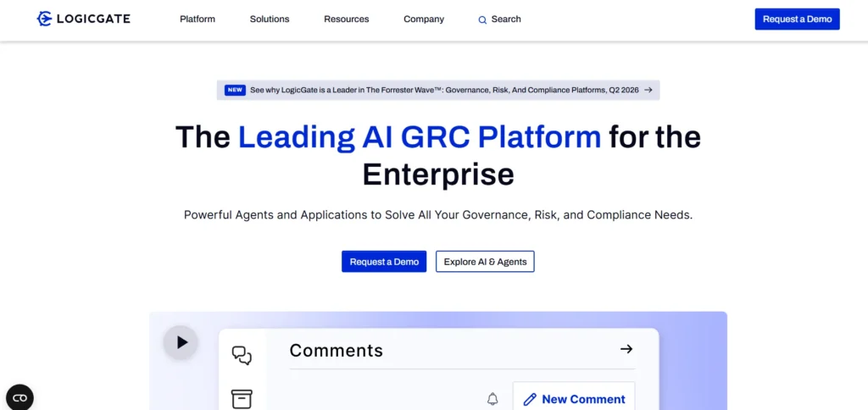Open the round widget at bottom left

[x=20, y=397]
